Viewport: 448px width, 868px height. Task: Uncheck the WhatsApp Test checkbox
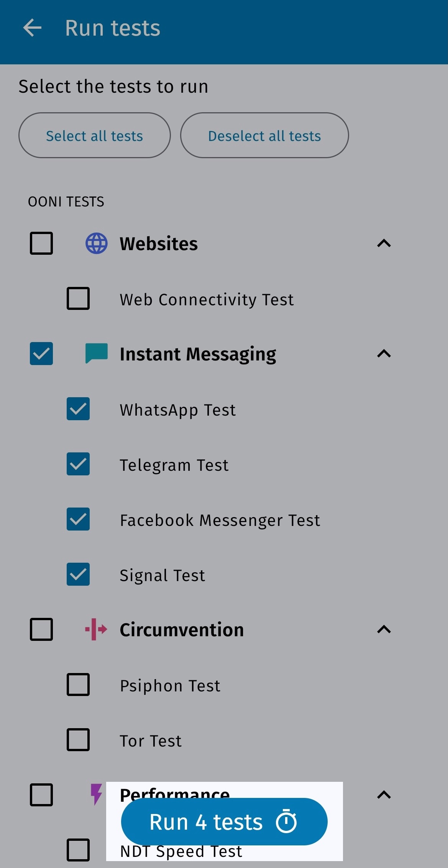point(78,409)
